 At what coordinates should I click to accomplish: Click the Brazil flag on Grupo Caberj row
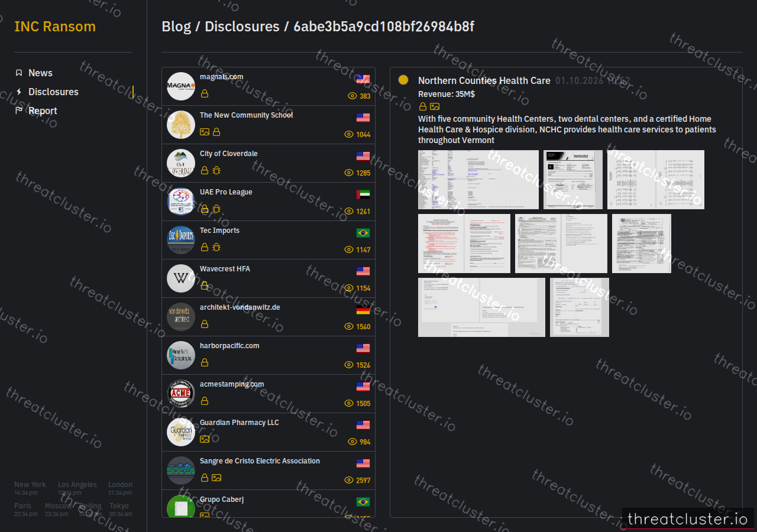point(363,502)
